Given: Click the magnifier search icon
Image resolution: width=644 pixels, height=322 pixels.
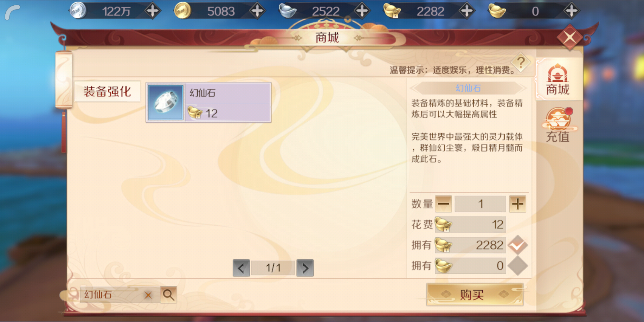Looking at the screenshot, I should click(x=168, y=295).
